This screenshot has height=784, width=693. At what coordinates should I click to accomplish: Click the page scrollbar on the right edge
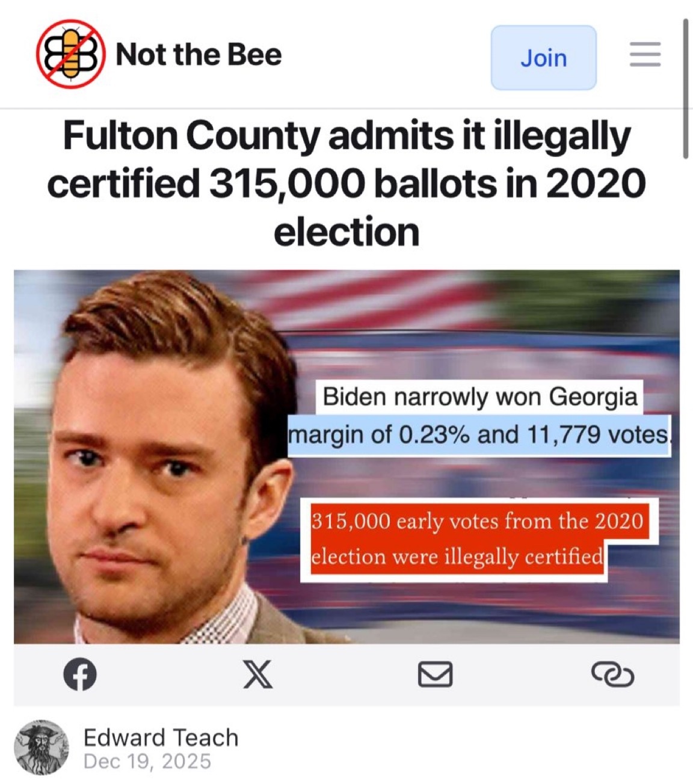[x=686, y=88]
